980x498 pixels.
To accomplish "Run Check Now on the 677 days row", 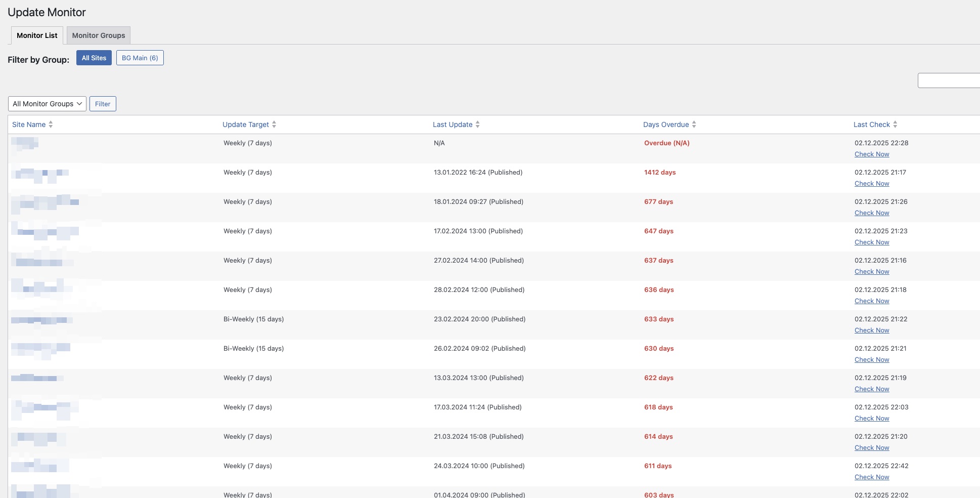I will (x=872, y=213).
